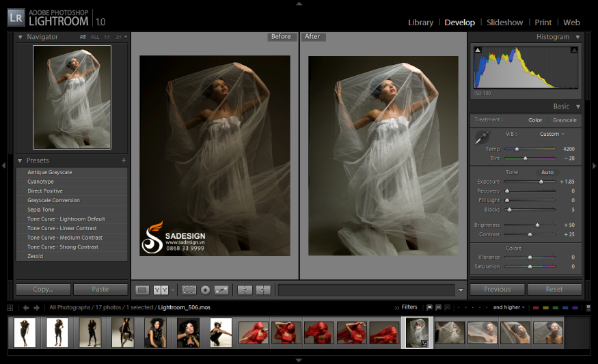Image resolution: width=598 pixels, height=364 pixels.
Task: Hide right panel with right edge arrow
Action: point(594,166)
